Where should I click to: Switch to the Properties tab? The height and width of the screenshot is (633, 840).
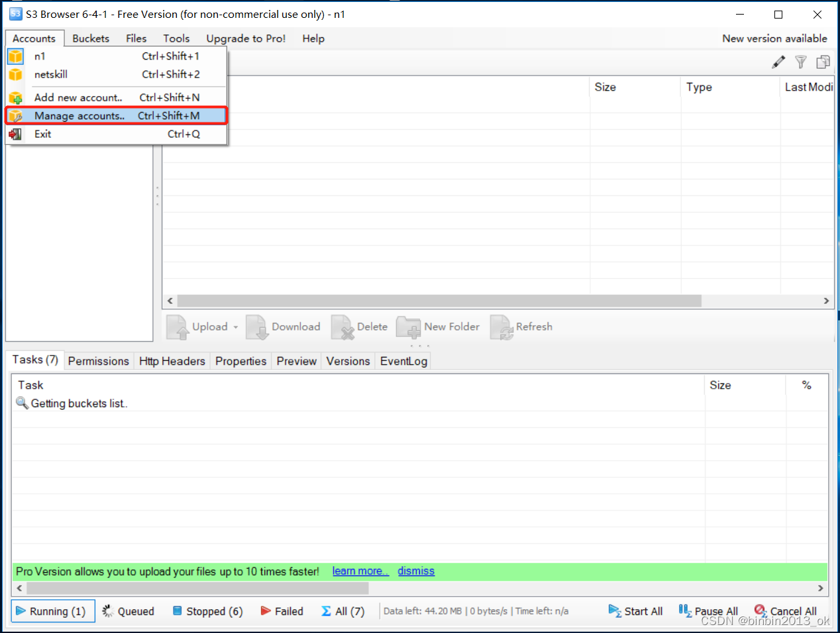240,361
